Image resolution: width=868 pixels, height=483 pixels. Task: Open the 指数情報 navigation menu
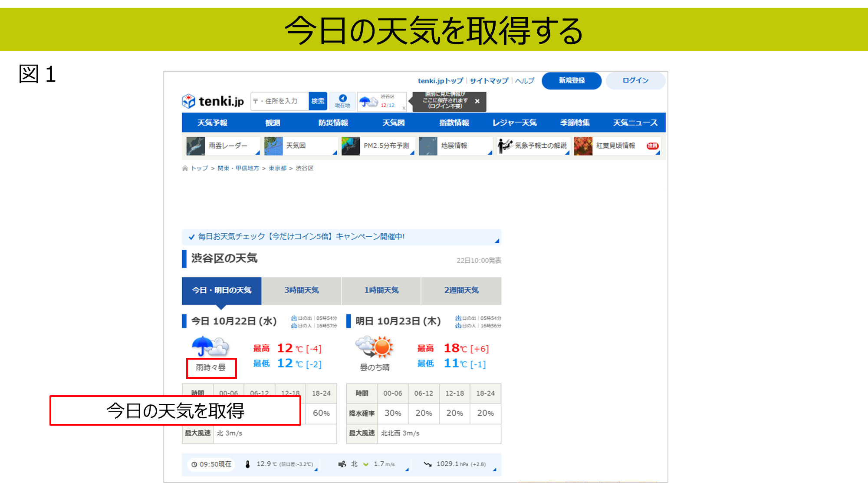tap(454, 123)
